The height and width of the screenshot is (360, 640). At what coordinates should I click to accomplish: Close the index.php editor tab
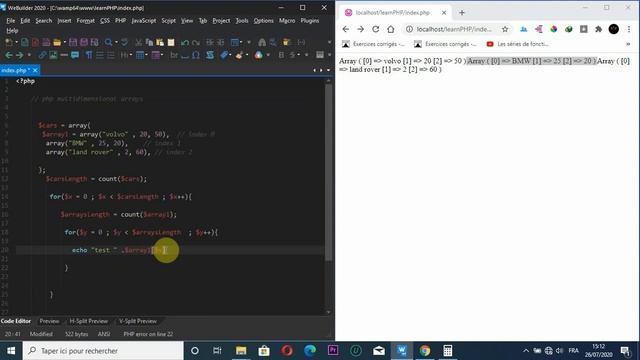[36, 70]
